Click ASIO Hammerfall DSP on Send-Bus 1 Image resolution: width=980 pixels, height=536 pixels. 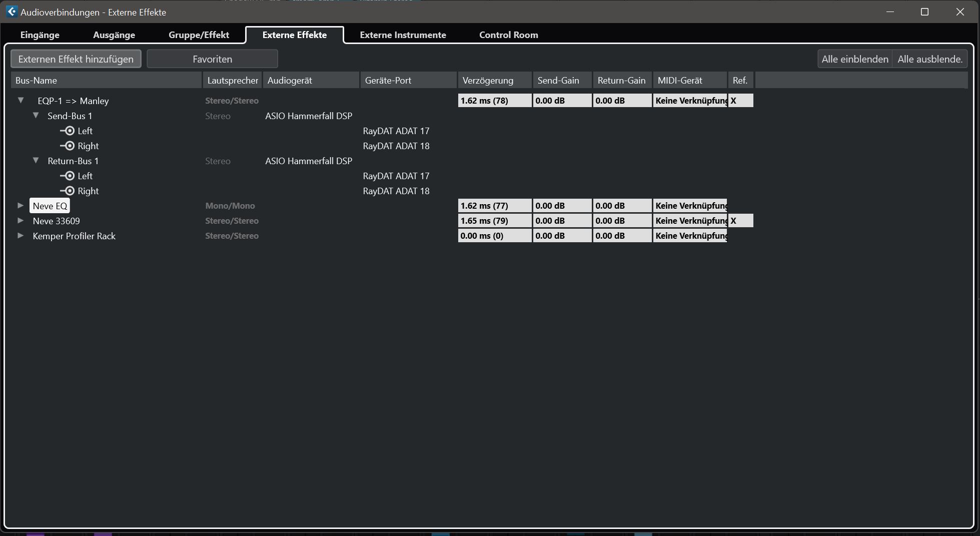click(x=309, y=116)
